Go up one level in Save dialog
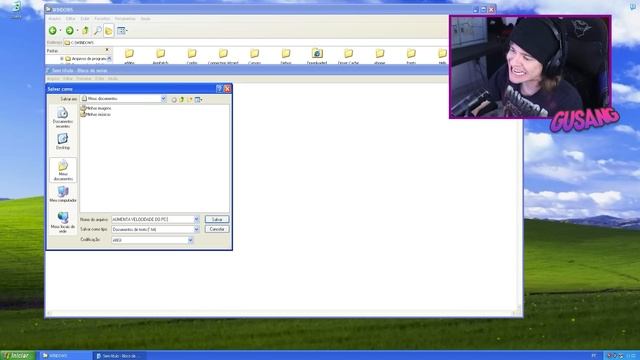640x360 pixels. click(182, 100)
